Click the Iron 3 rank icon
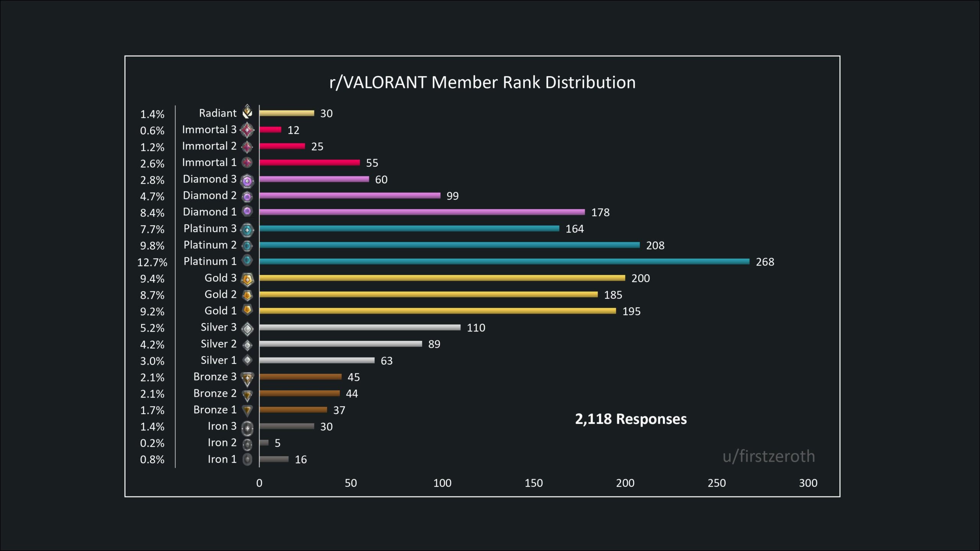 coord(247,428)
